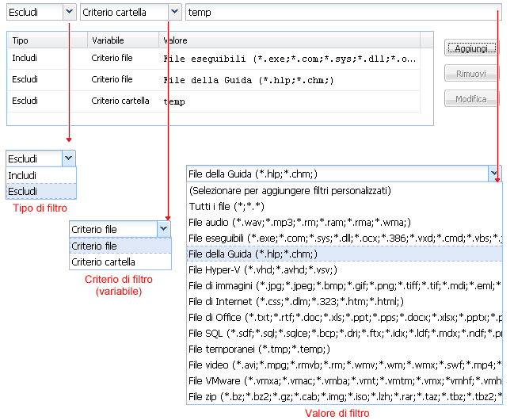Click the Modifica button
This screenshot has height=420, width=514.
click(x=471, y=99)
